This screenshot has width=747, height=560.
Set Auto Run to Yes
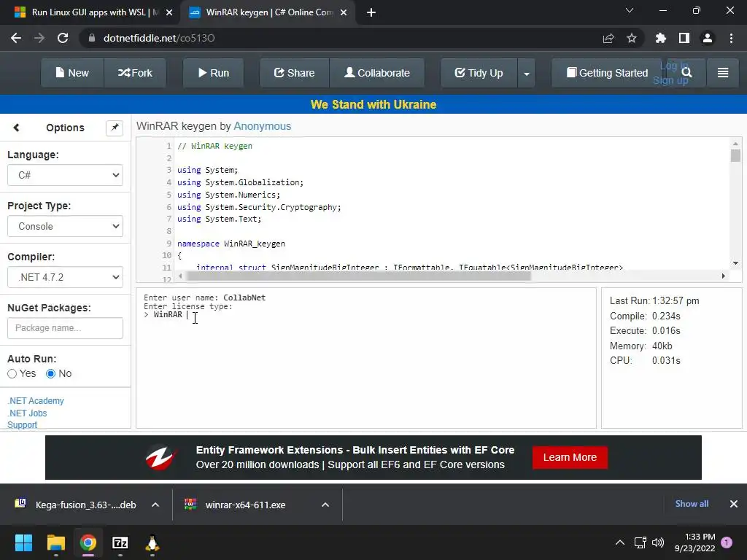pyautogui.click(x=12, y=374)
